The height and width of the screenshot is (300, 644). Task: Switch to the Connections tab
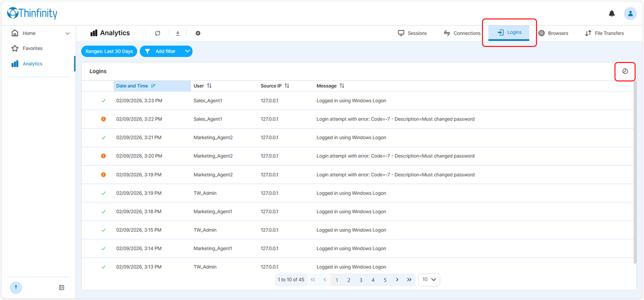click(x=462, y=33)
